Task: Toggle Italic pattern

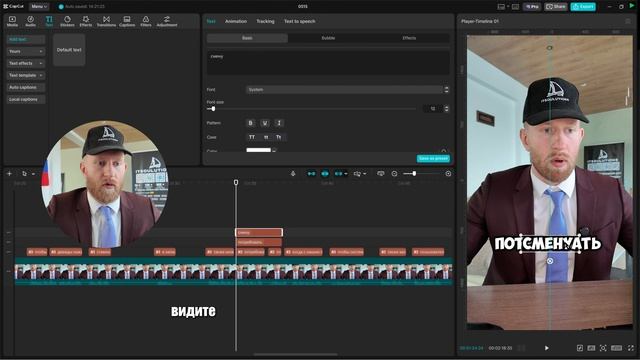Action: [x=279, y=123]
